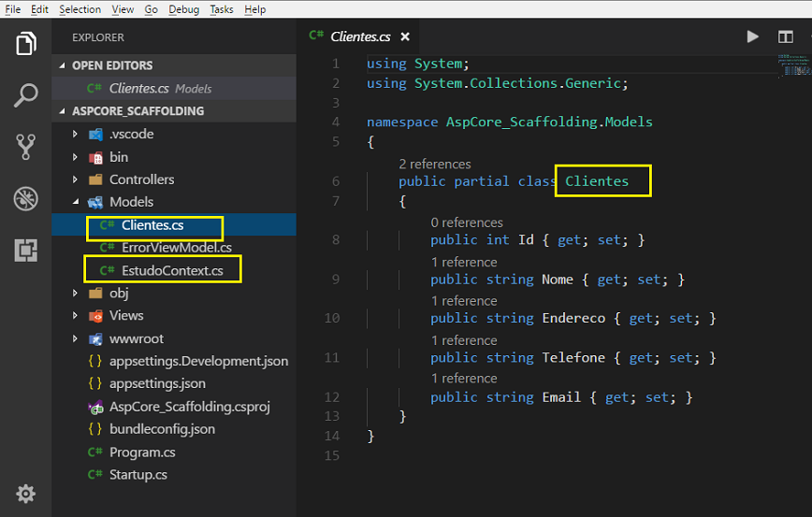Collapse the ASPCORE_SCAFFOLDING section

coord(62,111)
